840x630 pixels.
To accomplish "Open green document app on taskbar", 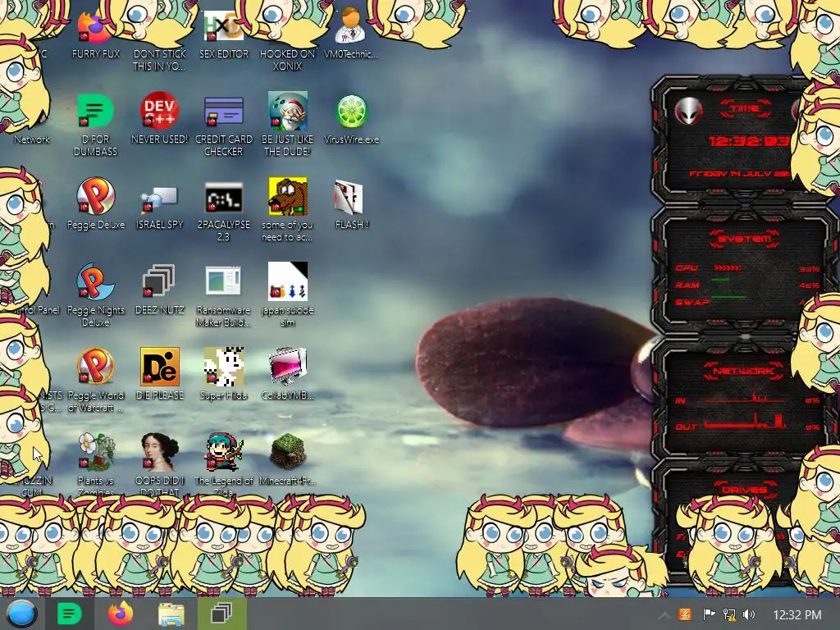I will click(70, 614).
